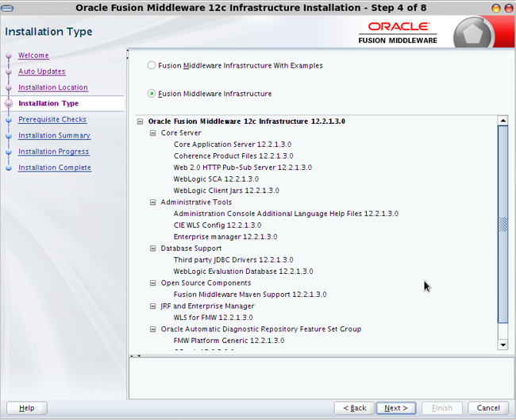Collapse the Core Server tree node
Screen dimensions: 516x420
[152, 133]
